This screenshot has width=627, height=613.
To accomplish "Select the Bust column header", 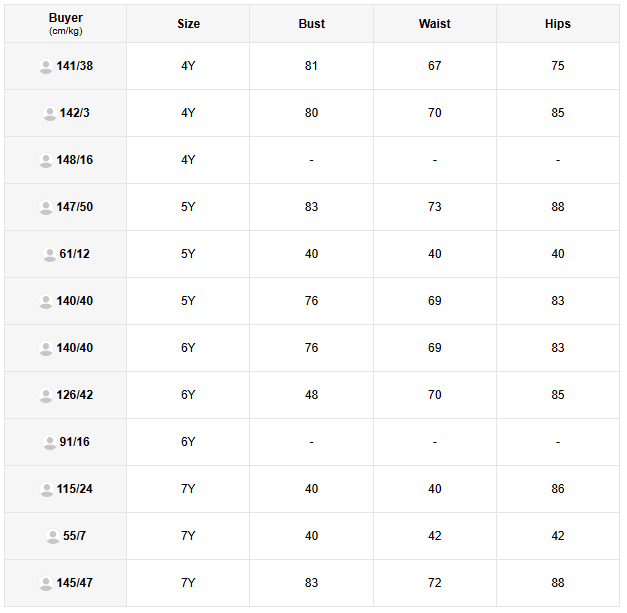I will (311, 24).
